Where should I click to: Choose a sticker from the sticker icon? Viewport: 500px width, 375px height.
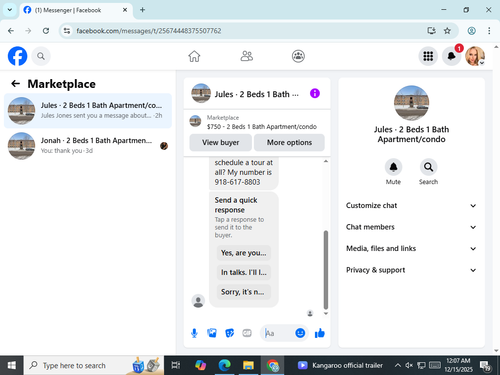pyautogui.click(x=230, y=333)
